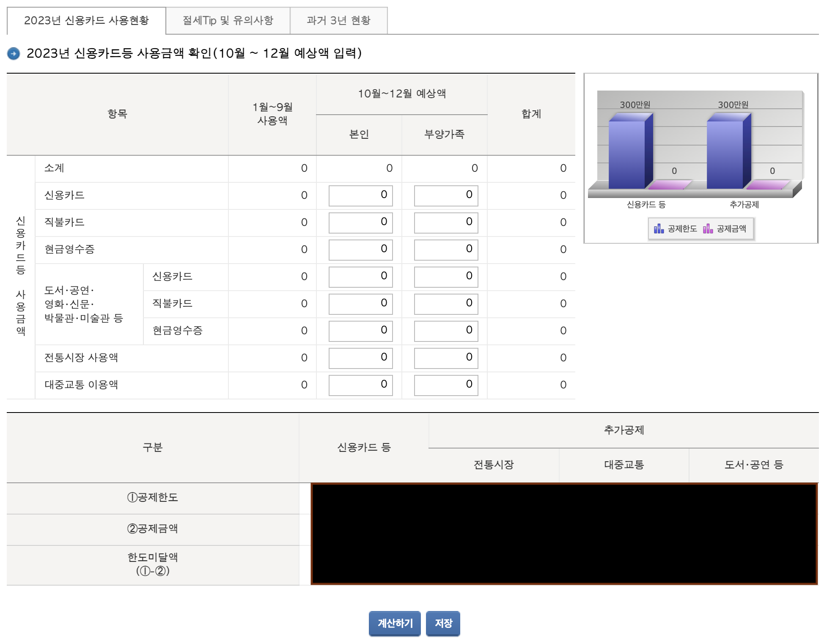The width and height of the screenshot is (835, 644).
Task: Click the 공제한도 legend icon in chart
Action: click(x=659, y=229)
